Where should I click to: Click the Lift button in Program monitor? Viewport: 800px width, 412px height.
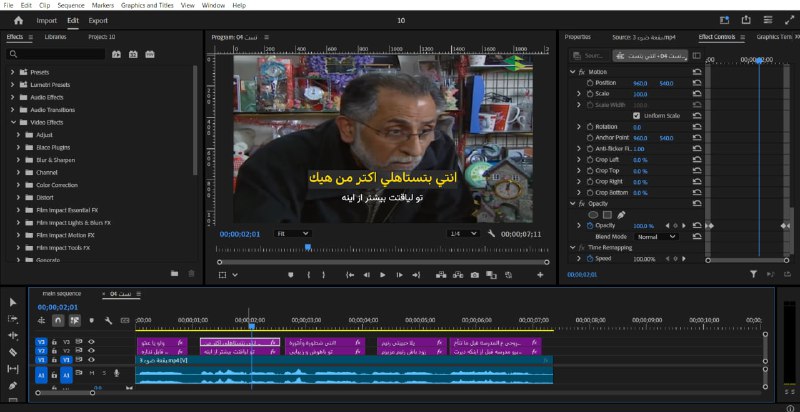coord(441,275)
